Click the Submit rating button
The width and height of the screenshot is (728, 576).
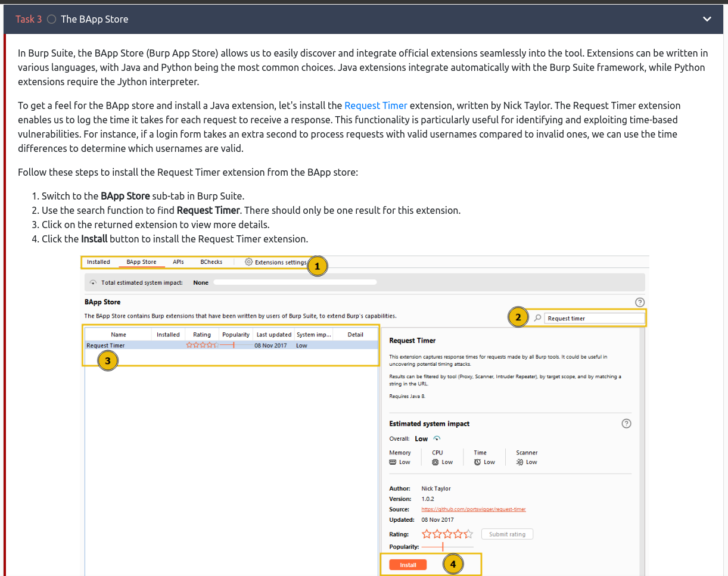[507, 534]
